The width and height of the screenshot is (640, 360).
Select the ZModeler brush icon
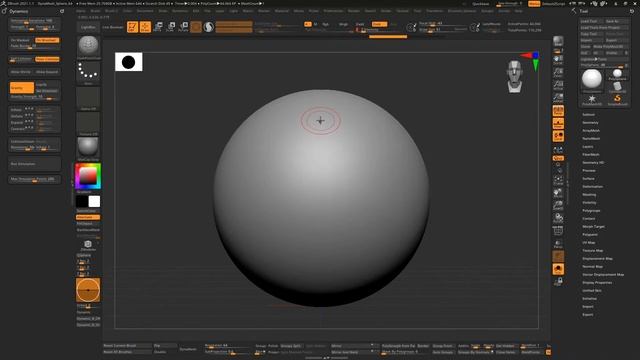click(88, 245)
